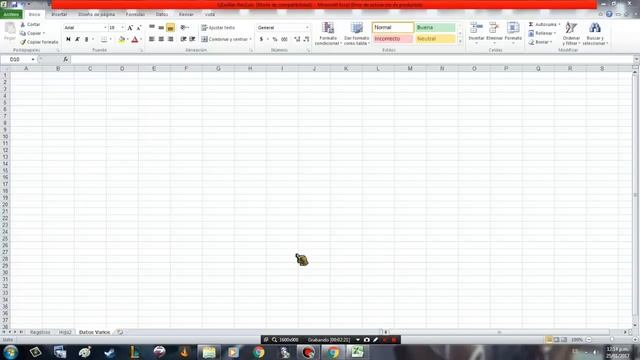The width and height of the screenshot is (640, 360).
Task: Click the decrease indent icon
Action: click(x=183, y=39)
